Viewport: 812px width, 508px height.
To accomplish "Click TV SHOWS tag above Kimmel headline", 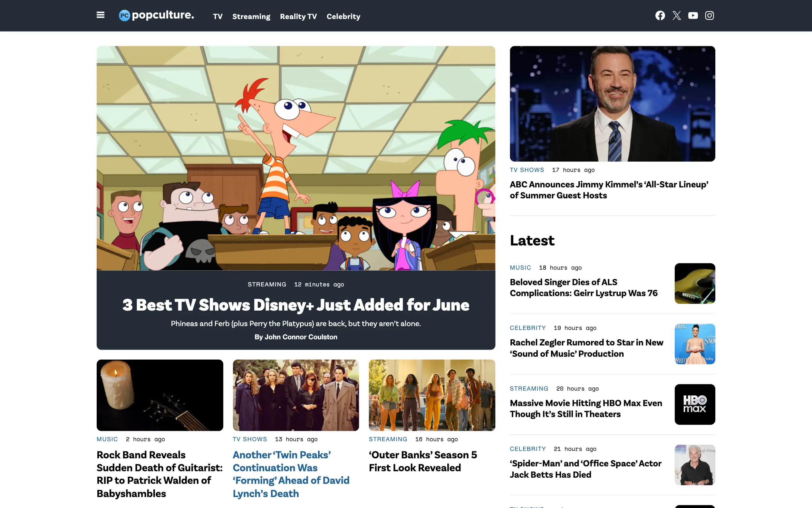I will (527, 170).
